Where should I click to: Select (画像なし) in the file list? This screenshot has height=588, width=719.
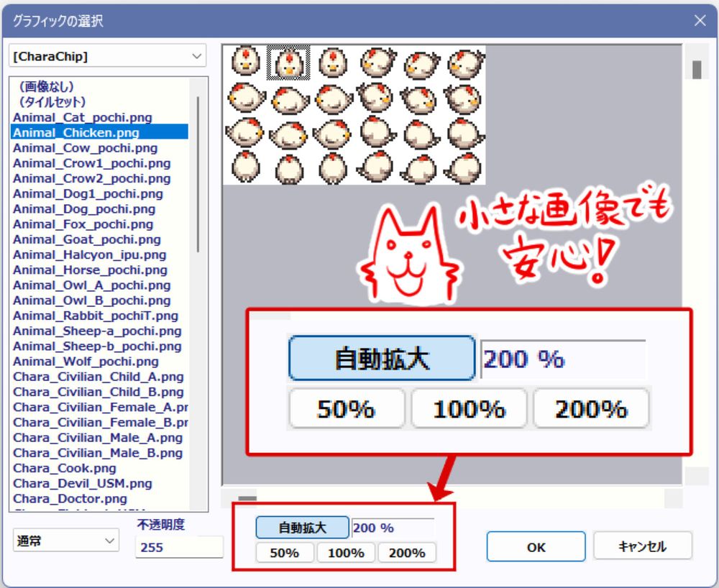pyautogui.click(x=99, y=87)
